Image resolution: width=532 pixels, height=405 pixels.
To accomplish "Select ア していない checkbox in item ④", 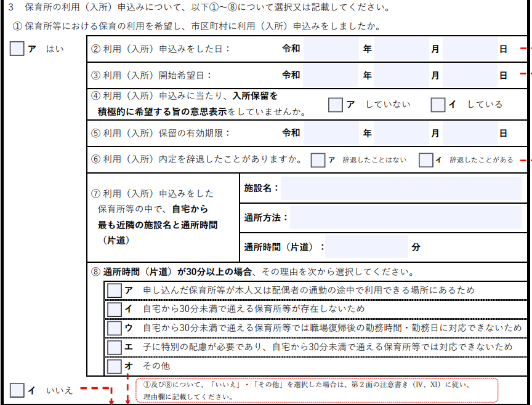I will (x=336, y=105).
